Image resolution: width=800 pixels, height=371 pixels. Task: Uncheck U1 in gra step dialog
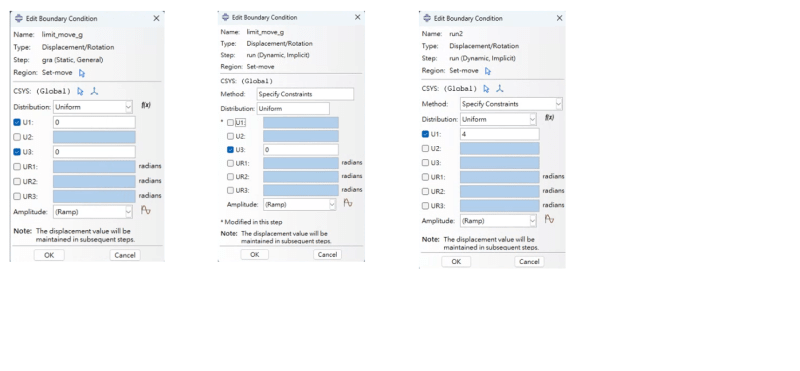click(17, 122)
